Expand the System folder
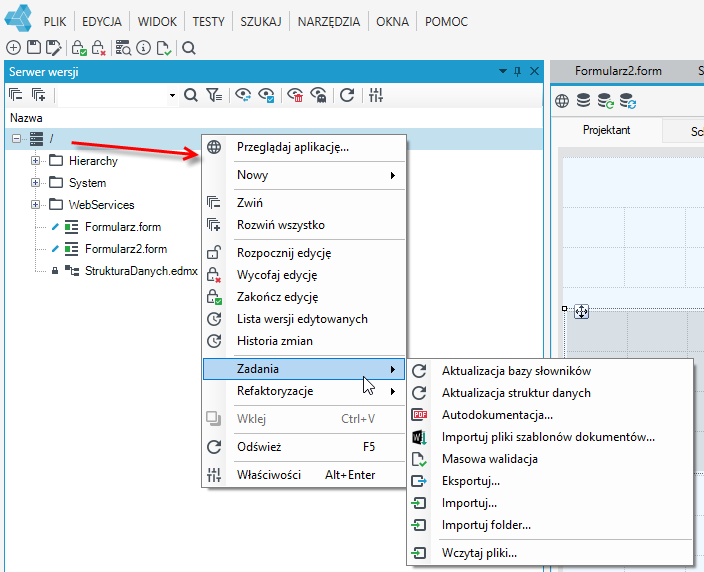 click(x=35, y=182)
